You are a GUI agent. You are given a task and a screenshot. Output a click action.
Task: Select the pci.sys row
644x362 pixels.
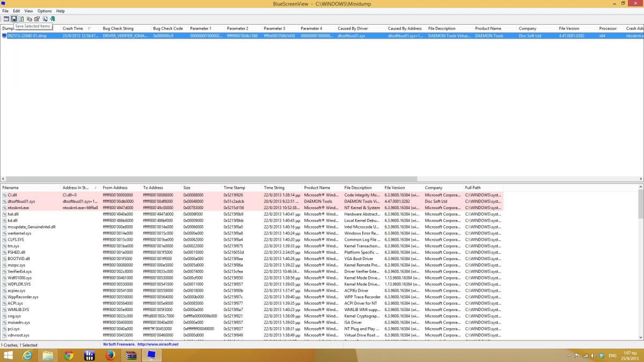pyautogui.click(x=252, y=329)
